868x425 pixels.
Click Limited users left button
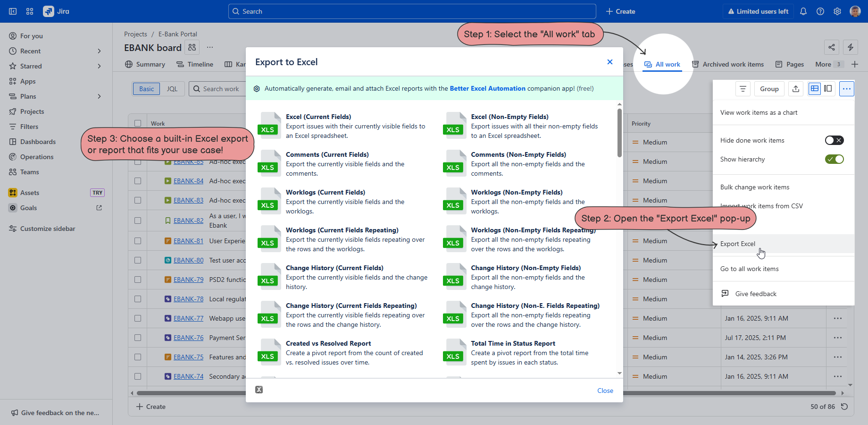tap(758, 11)
